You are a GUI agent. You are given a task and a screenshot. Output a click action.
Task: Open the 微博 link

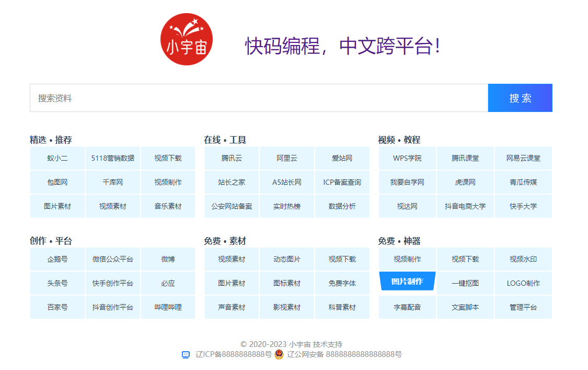coord(168,259)
